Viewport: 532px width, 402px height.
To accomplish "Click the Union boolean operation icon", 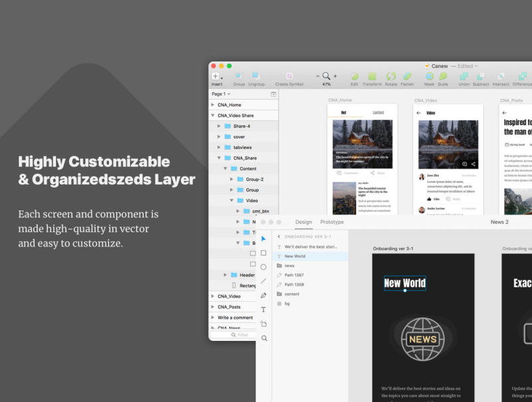I will coord(464,76).
